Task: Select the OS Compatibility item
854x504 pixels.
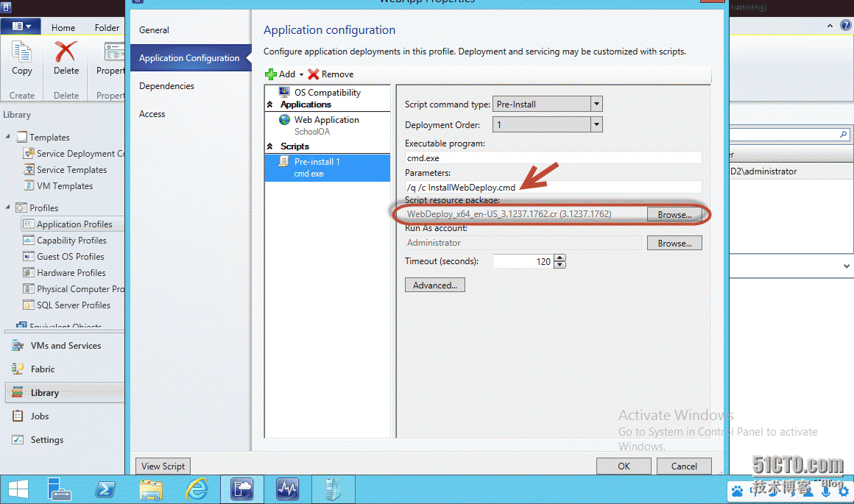Action: click(x=328, y=93)
